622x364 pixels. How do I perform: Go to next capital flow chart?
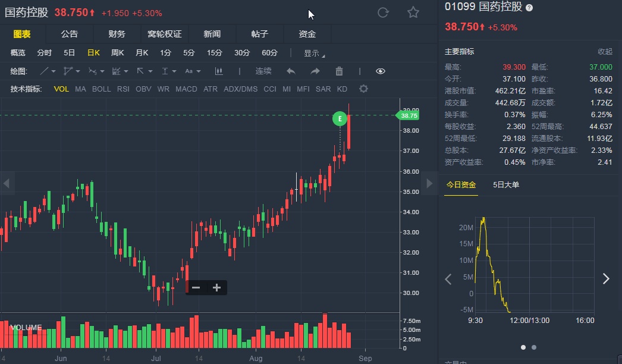click(x=606, y=279)
